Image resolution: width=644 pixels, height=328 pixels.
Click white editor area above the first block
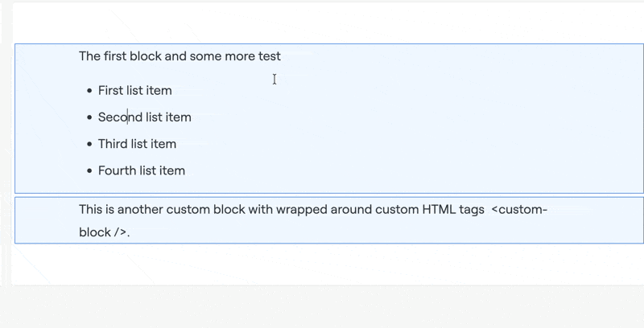click(322, 23)
